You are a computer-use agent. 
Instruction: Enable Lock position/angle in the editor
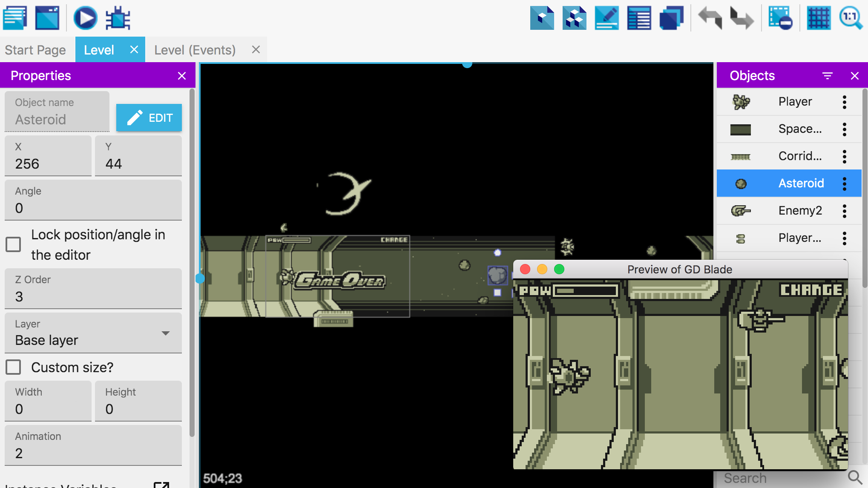pyautogui.click(x=13, y=244)
